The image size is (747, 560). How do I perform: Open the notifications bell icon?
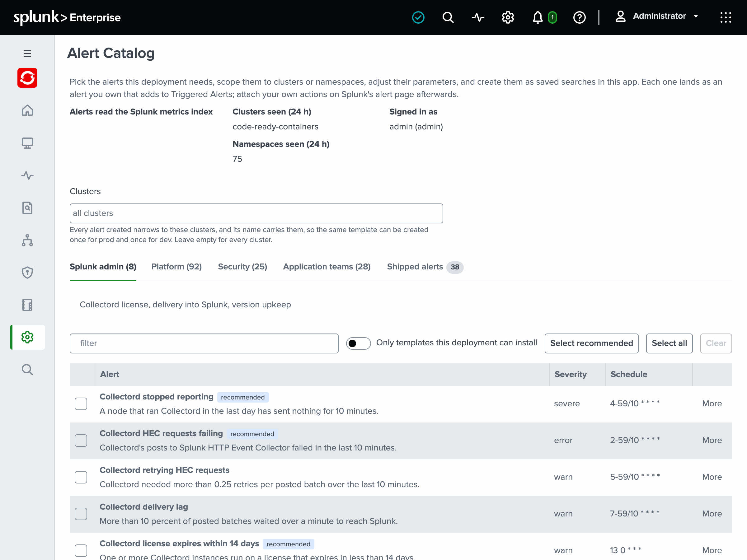(x=538, y=17)
